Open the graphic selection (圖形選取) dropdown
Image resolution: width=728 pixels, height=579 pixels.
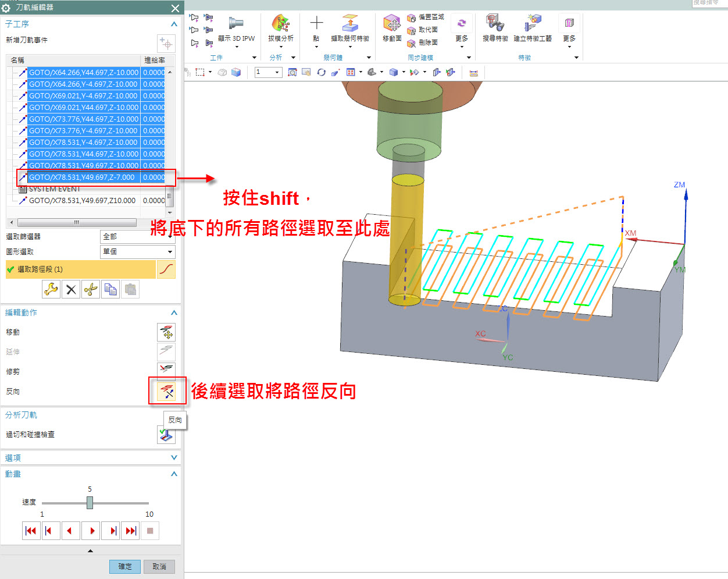click(137, 252)
